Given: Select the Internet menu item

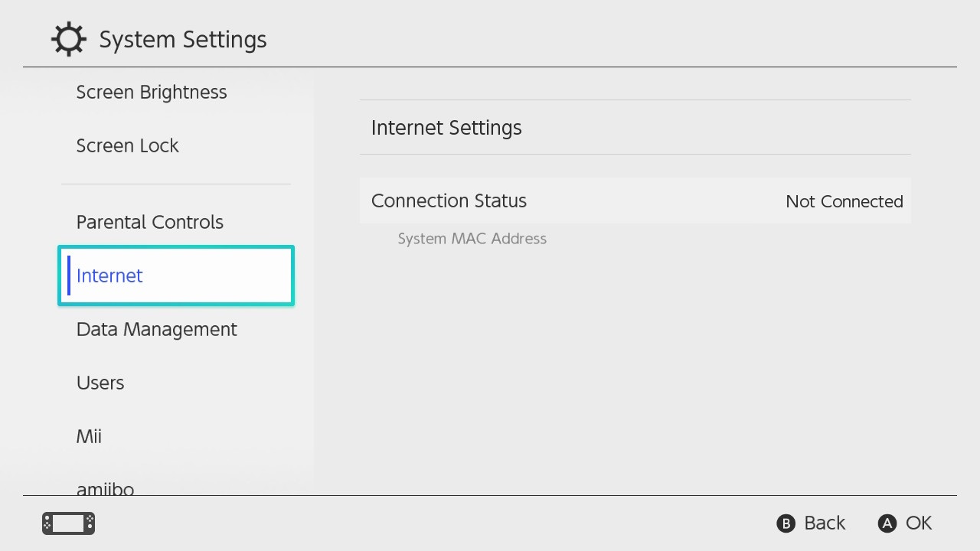Looking at the screenshot, I should [109, 276].
